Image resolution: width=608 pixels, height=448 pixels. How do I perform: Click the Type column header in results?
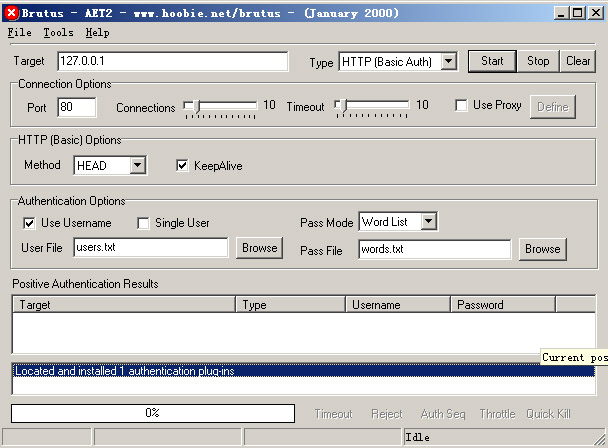point(290,304)
